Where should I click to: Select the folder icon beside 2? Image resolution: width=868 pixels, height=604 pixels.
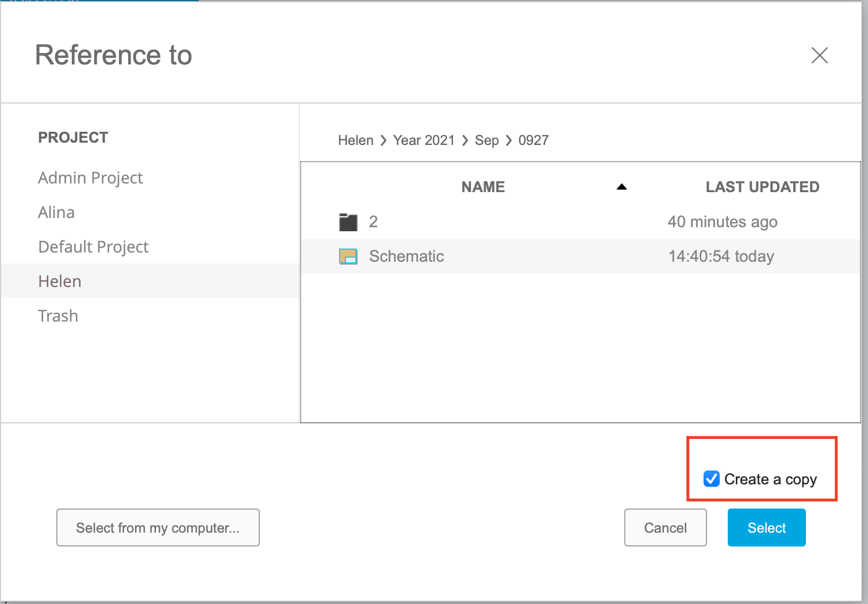point(348,221)
